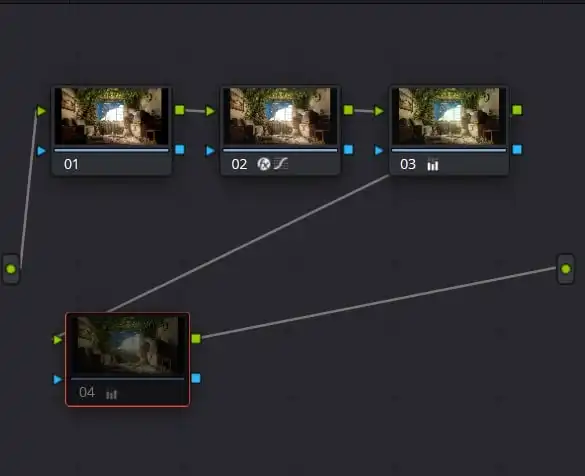Select the node graph source input dot

point(11,269)
